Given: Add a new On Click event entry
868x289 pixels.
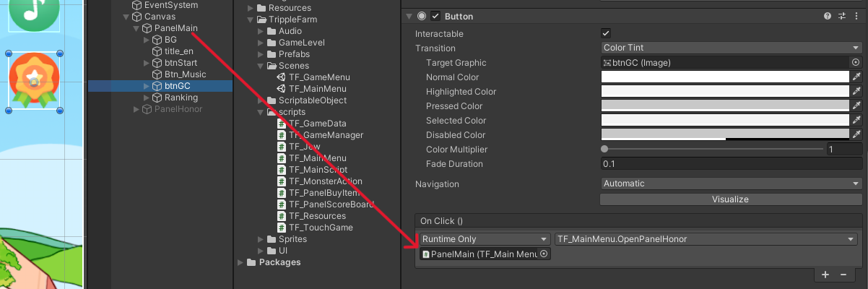Looking at the screenshot, I should (x=825, y=275).
